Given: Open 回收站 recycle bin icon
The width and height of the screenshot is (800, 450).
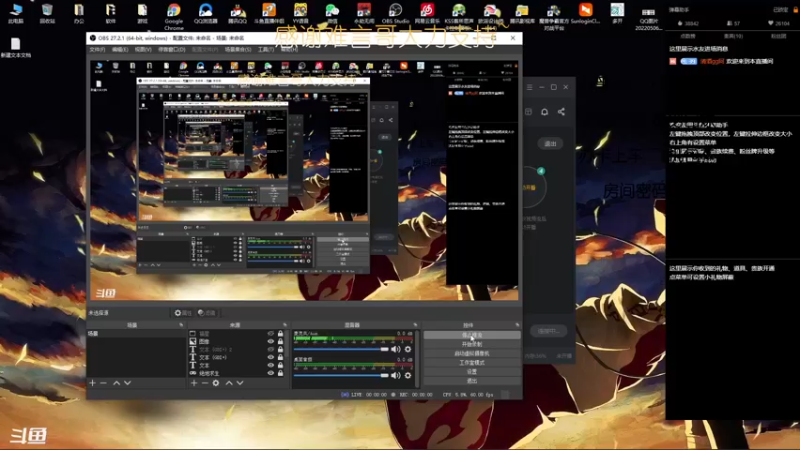Looking at the screenshot, I should click(47, 14).
